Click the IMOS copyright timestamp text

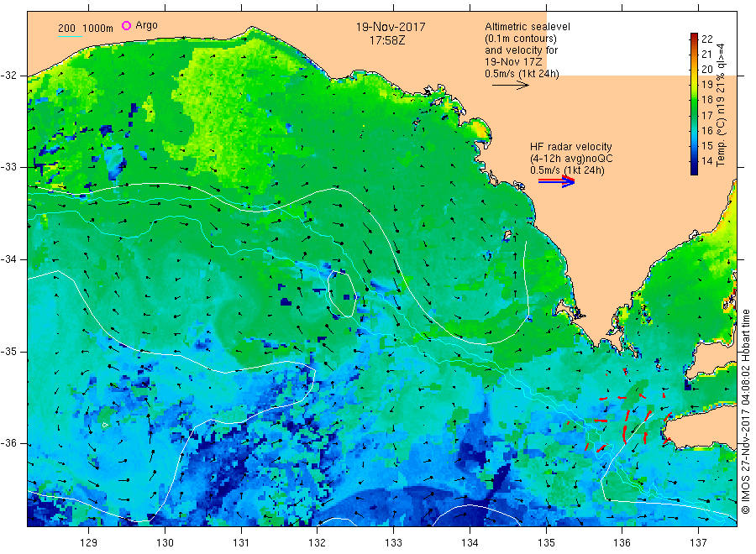pos(746,412)
